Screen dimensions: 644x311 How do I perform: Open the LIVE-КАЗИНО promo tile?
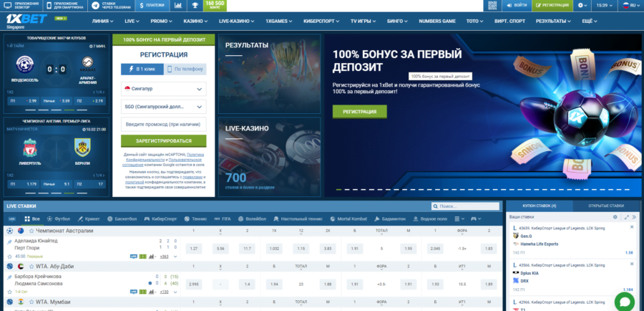[270, 157]
